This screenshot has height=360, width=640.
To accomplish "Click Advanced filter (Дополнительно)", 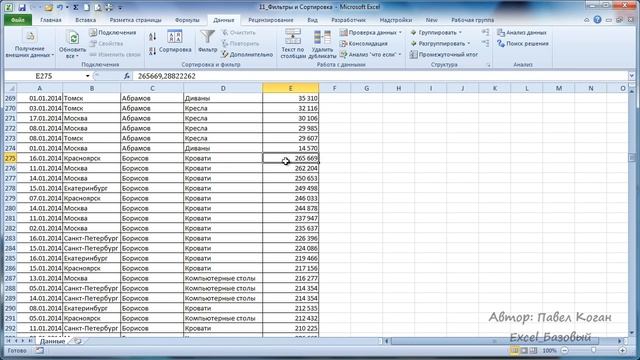I will click(x=247, y=54).
